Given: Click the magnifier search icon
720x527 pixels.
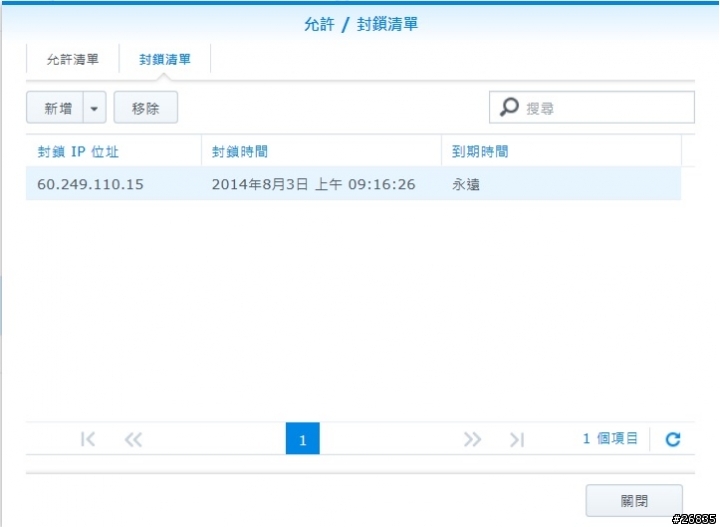Looking at the screenshot, I should point(509,107).
